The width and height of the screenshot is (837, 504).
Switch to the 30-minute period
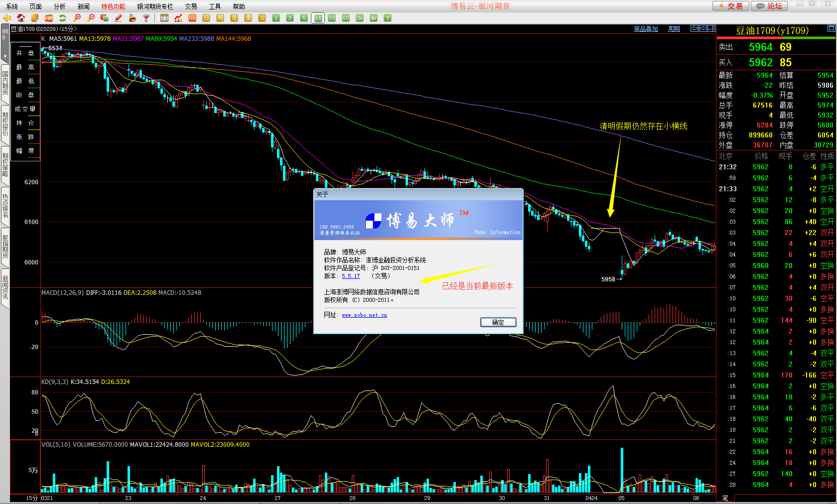point(332,18)
